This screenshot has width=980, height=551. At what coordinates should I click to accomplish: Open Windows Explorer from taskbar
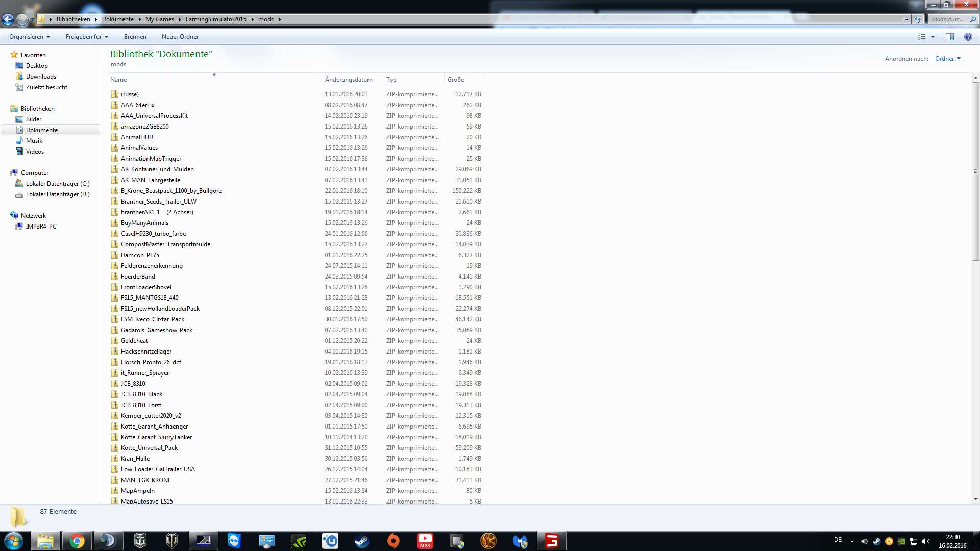point(45,541)
